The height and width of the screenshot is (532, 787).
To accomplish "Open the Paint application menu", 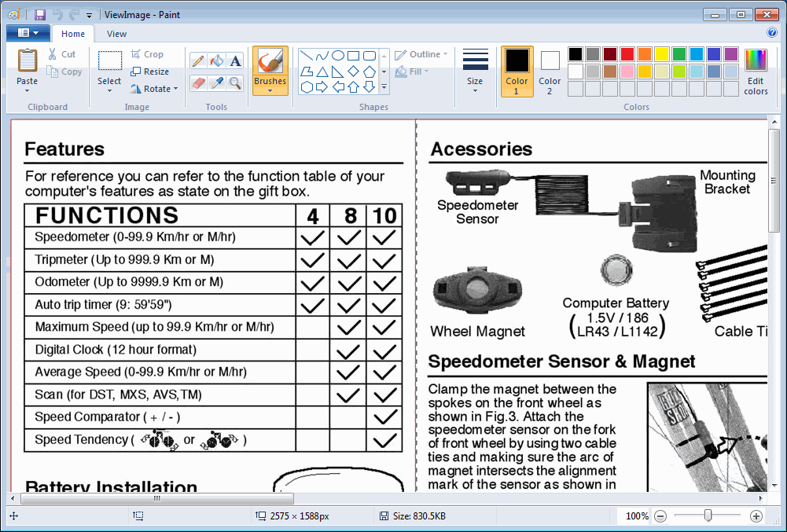I will pyautogui.click(x=28, y=33).
